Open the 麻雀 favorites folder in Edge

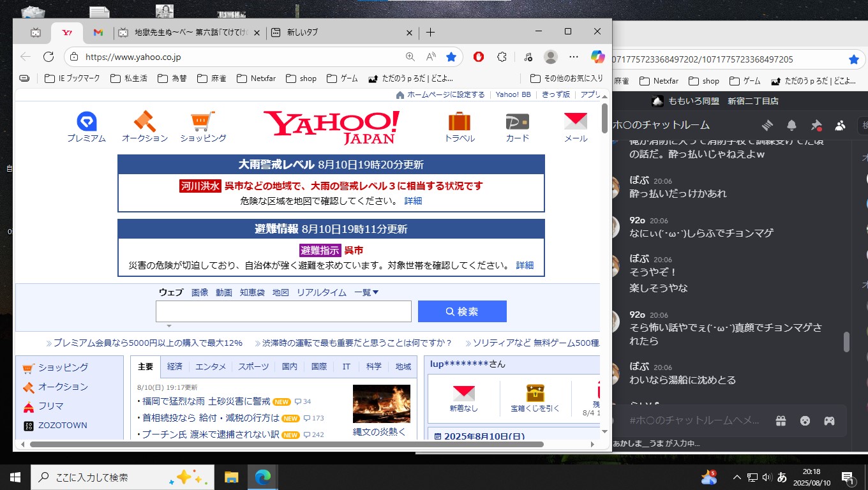[x=213, y=78]
